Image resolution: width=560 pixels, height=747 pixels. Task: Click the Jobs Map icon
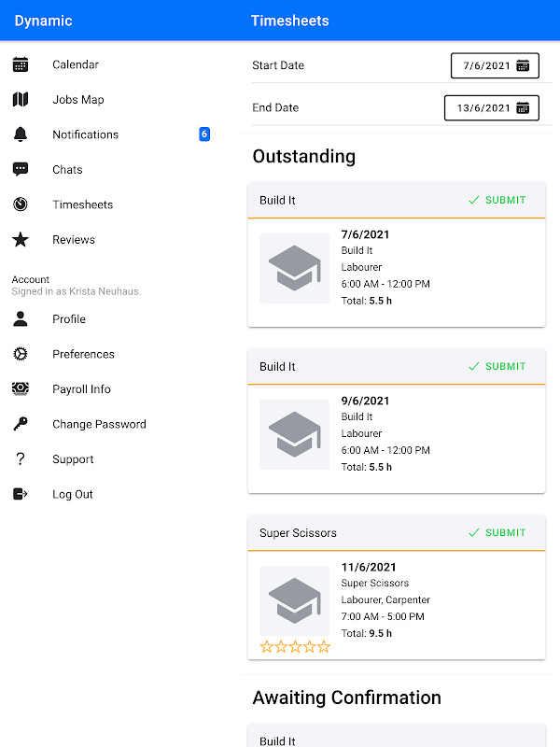(x=21, y=100)
